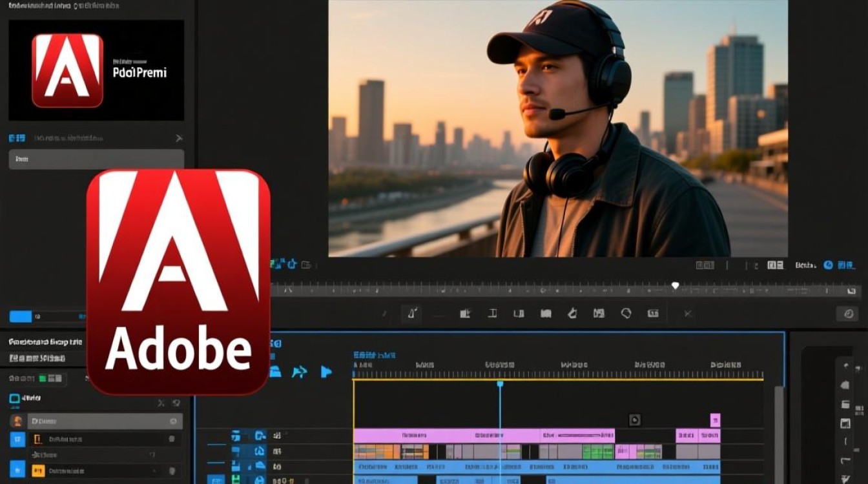Move the white playhead marker on the monitor scrub bar
The width and height of the screenshot is (868, 484).
coord(676,285)
